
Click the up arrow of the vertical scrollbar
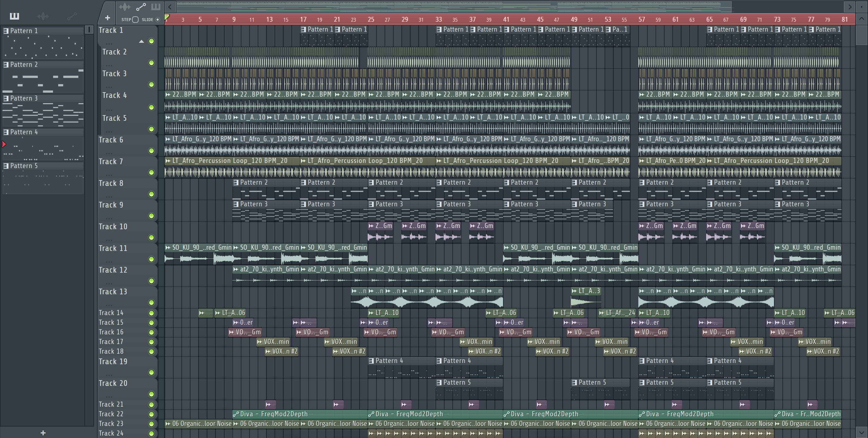[862, 18]
